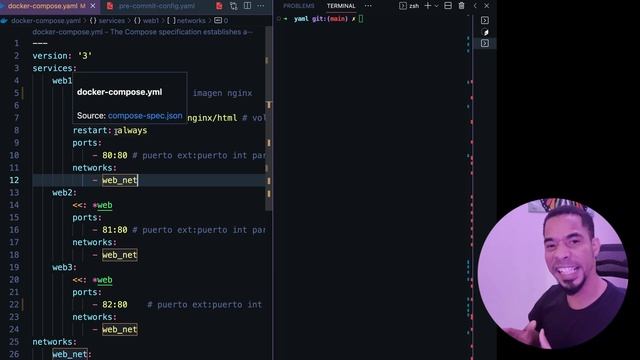Switch to the PROBLEMS panel tab

[x=299, y=6]
